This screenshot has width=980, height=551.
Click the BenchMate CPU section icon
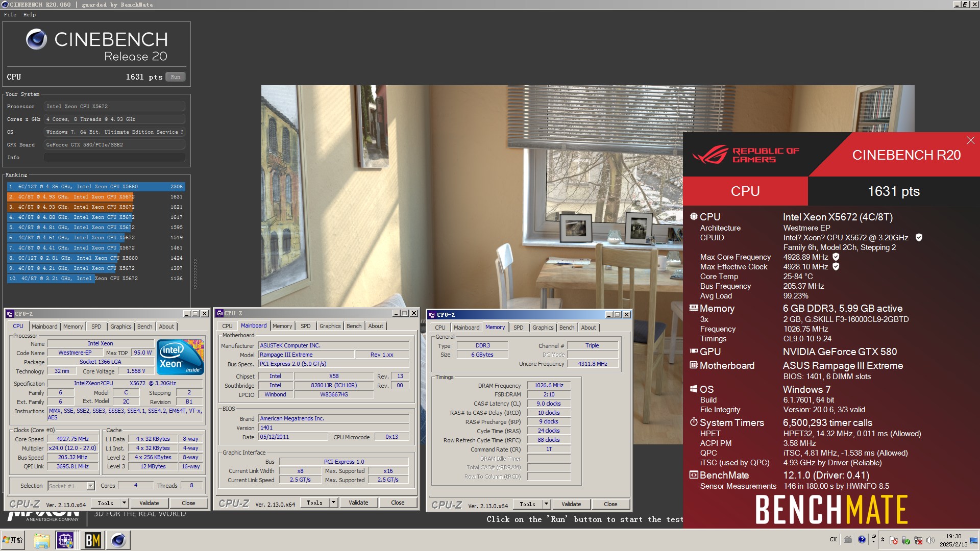tap(694, 216)
